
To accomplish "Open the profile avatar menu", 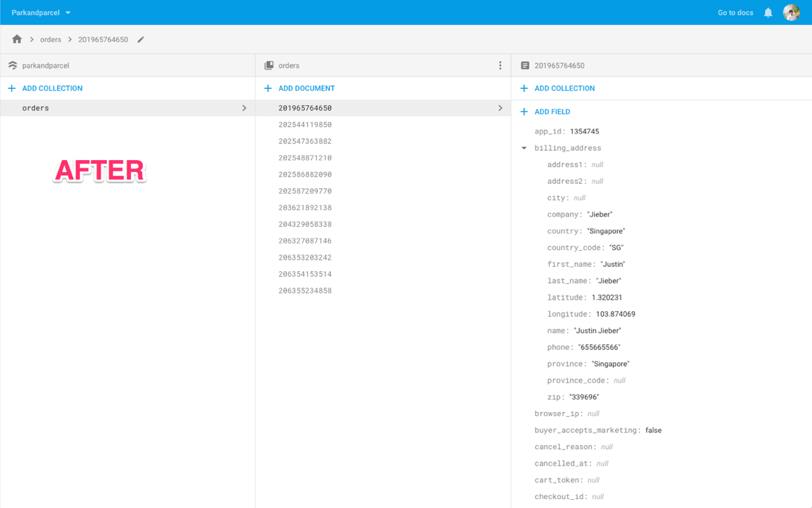I will (791, 12).
